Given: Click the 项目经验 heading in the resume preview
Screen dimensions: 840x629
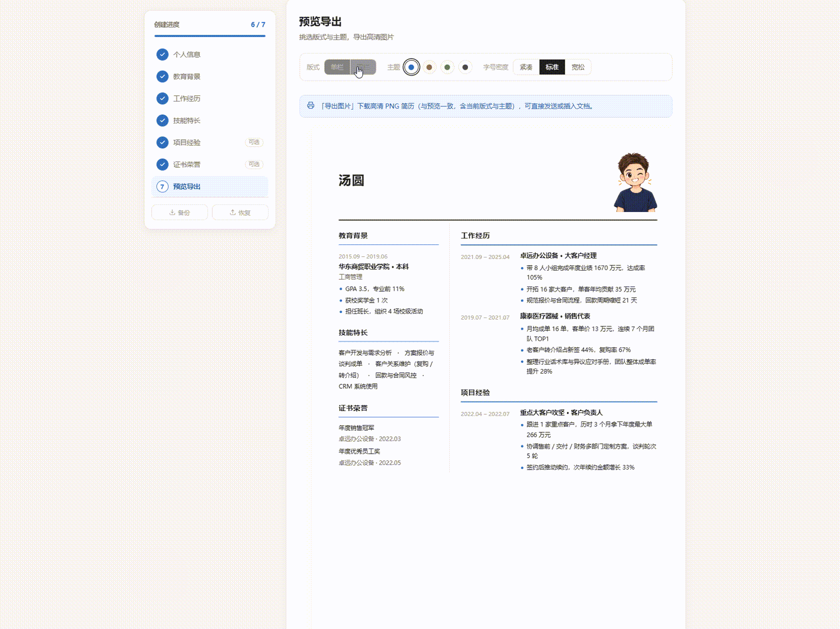Looking at the screenshot, I should point(476,393).
